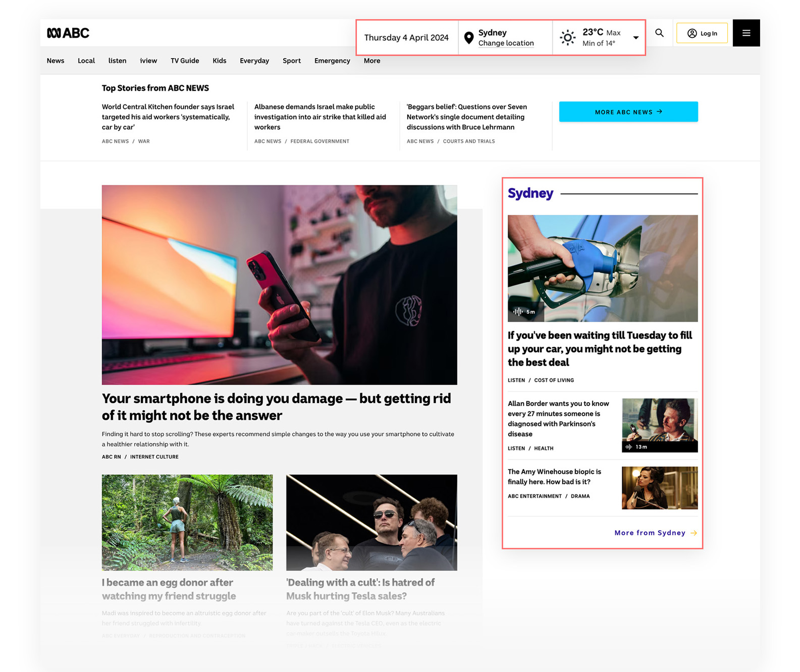Click the INTERNET CULTURE tag
Image resolution: width=800 pixels, height=672 pixels.
tap(154, 457)
